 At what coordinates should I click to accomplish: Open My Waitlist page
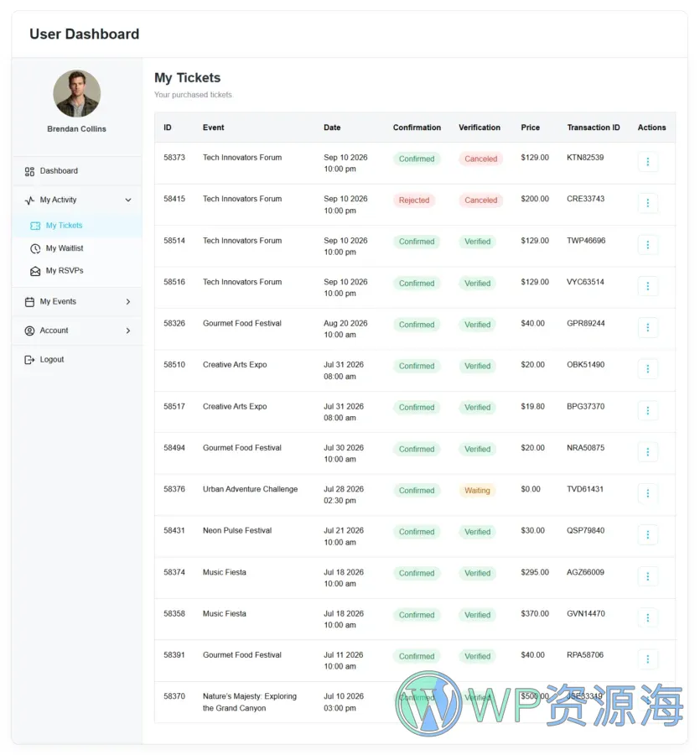coord(77,248)
